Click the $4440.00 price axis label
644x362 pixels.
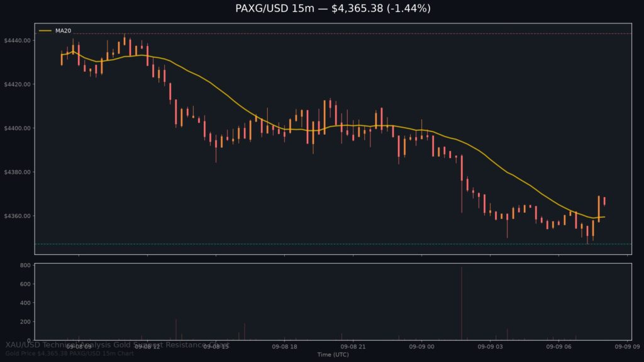[17, 40]
